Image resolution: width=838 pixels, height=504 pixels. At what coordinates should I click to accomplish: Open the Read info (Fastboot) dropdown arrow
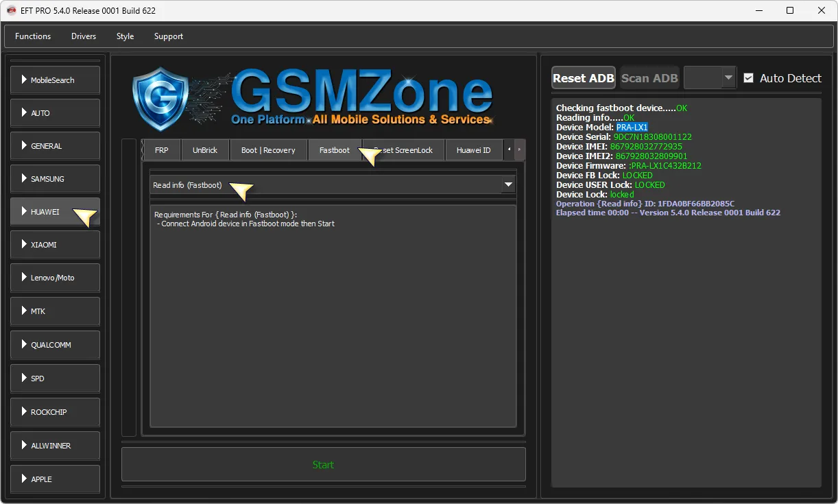click(508, 184)
